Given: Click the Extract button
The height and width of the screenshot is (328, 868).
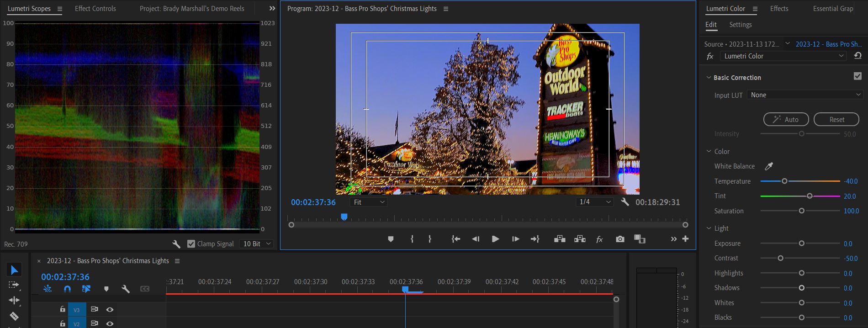Looking at the screenshot, I should tap(580, 239).
